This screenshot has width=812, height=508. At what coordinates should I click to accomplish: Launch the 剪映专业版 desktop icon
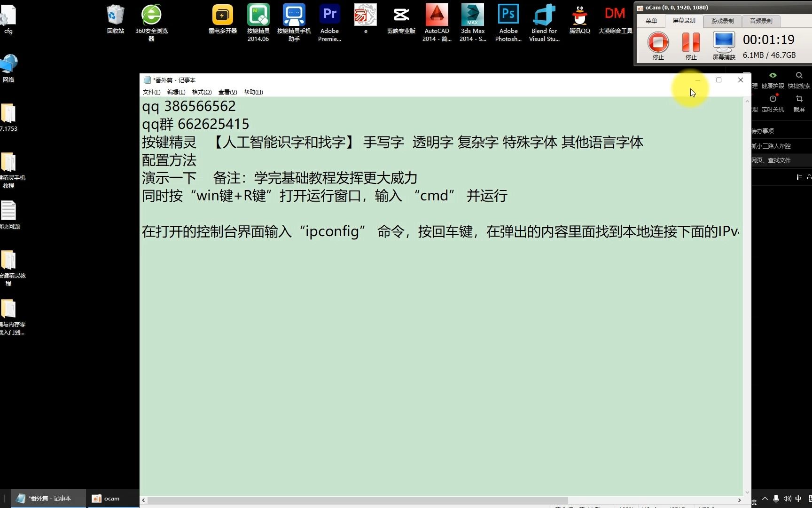pos(401,19)
